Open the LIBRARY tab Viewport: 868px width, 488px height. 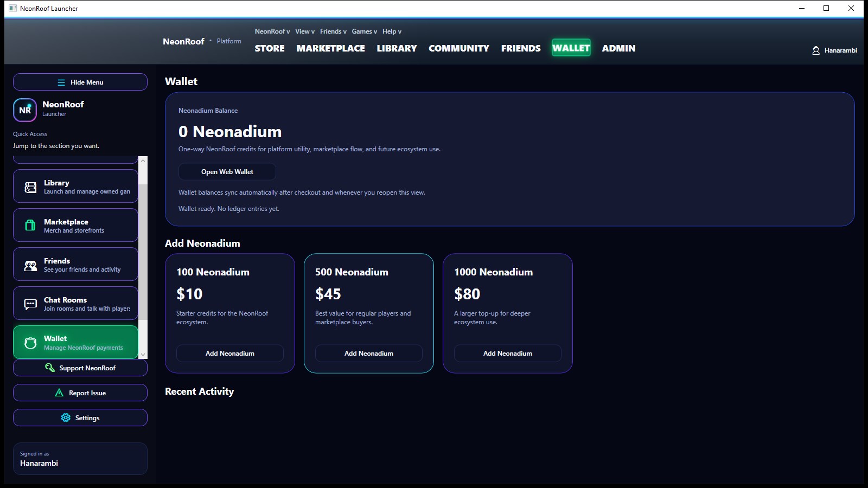[397, 48]
